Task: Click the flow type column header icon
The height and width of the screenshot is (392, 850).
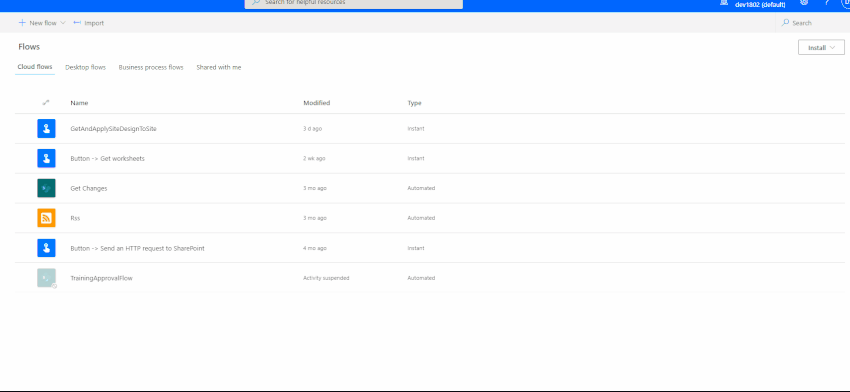Action: 46,102
